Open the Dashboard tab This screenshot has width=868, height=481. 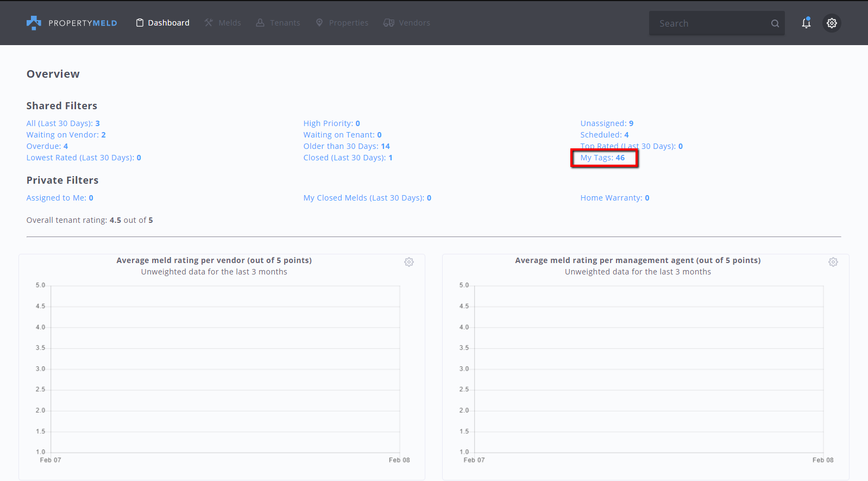coord(162,23)
